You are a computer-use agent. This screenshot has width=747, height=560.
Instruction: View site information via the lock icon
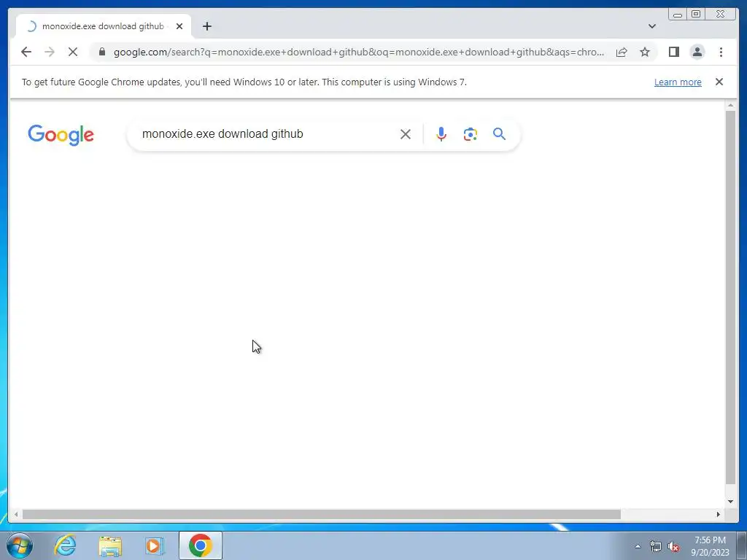(102, 52)
